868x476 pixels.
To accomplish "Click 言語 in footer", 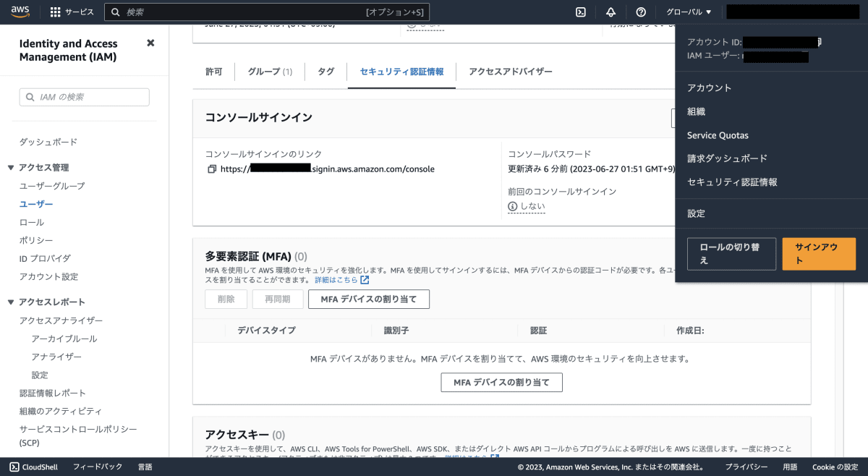I will pyautogui.click(x=145, y=467).
